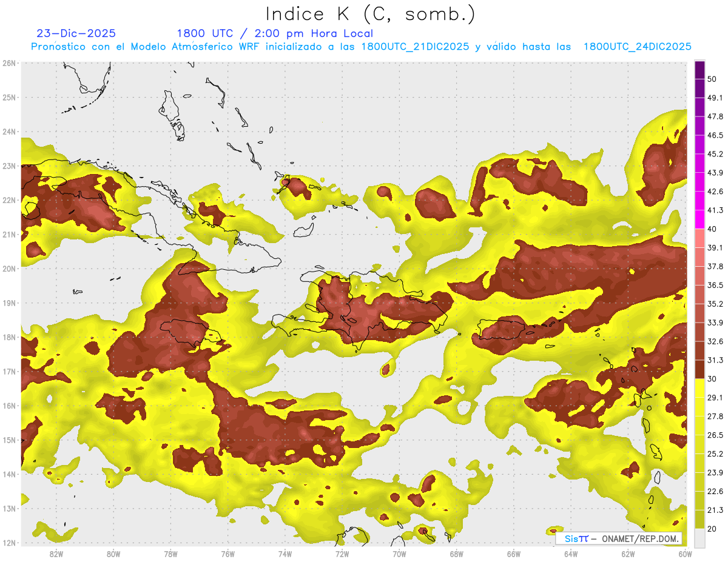The height and width of the screenshot is (562, 728).
Task: Select the colorbar value '45.2'
Action: [715, 154]
